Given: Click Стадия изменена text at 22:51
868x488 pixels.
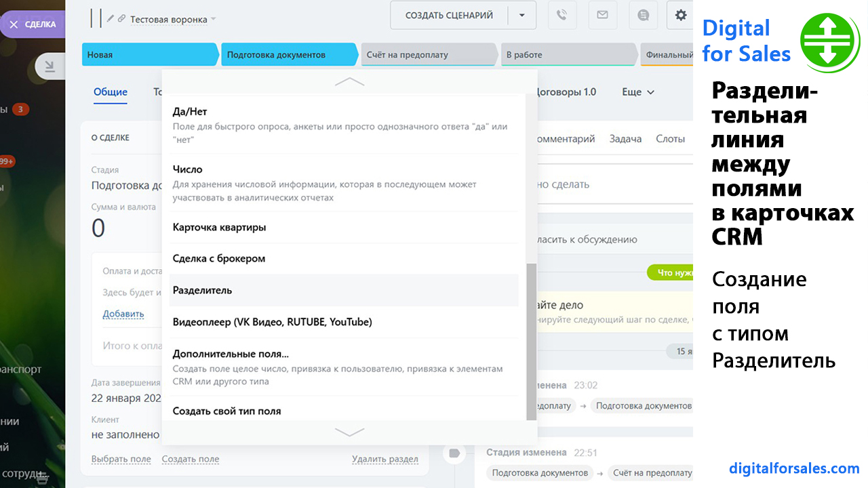Looking at the screenshot, I should [x=526, y=452].
